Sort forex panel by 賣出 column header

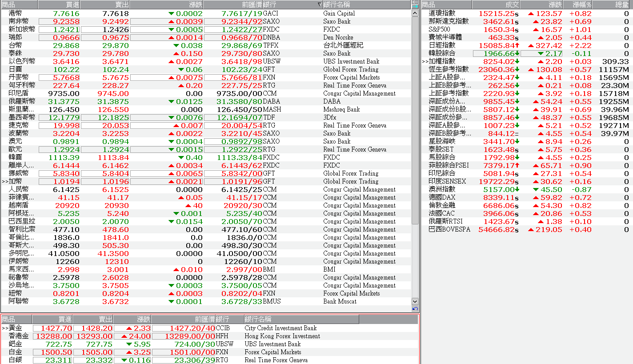pos(105,4)
